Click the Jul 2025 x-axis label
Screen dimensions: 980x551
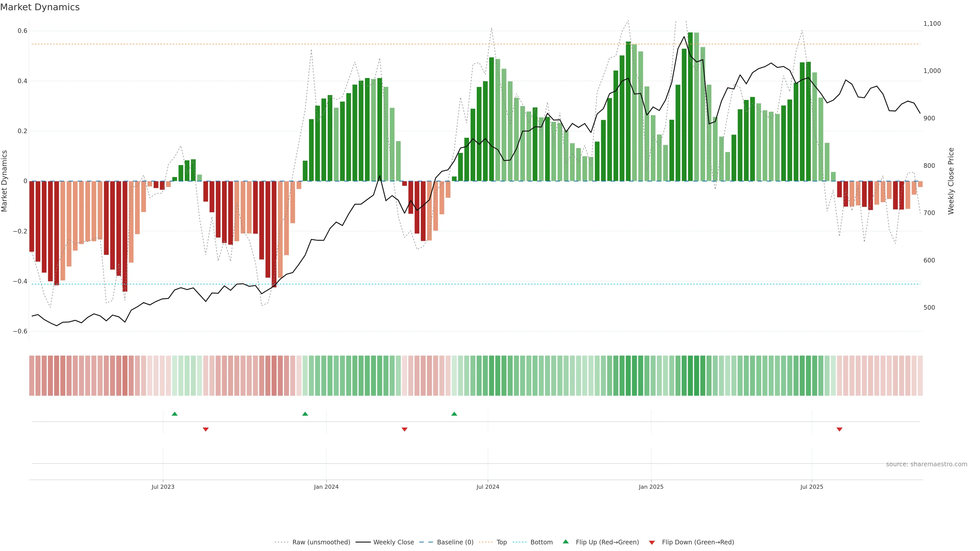tap(812, 487)
